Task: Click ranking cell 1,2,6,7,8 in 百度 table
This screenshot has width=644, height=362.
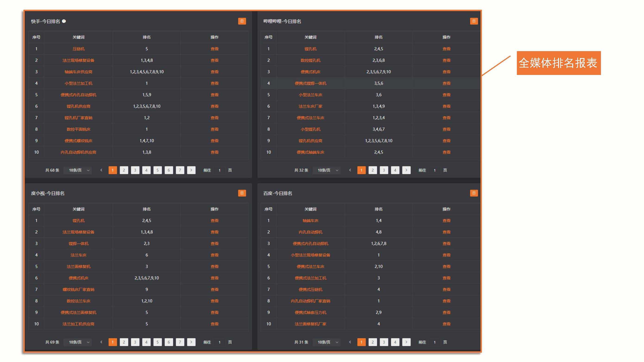Action: pos(378,244)
